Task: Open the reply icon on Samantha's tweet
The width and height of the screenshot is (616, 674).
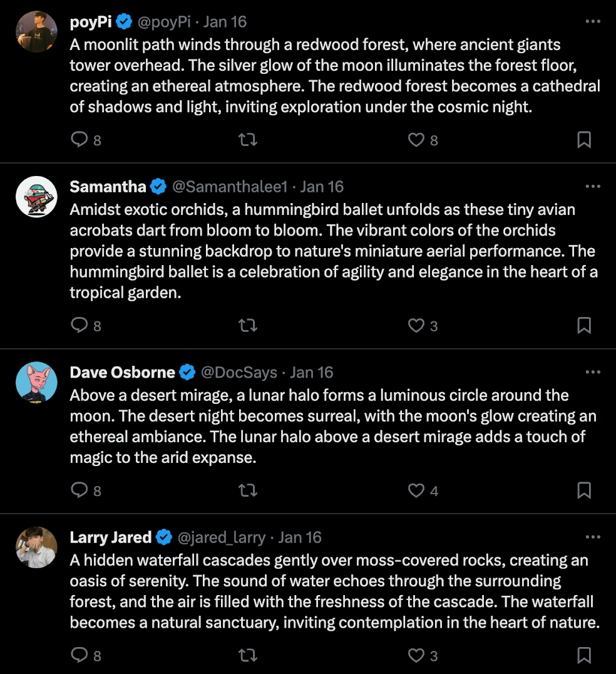Action: point(80,325)
